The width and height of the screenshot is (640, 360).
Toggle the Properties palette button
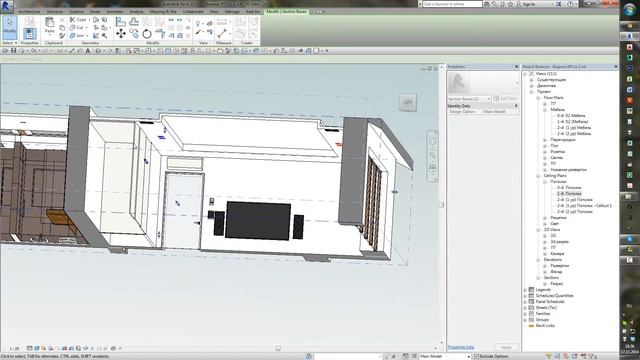click(x=29, y=33)
